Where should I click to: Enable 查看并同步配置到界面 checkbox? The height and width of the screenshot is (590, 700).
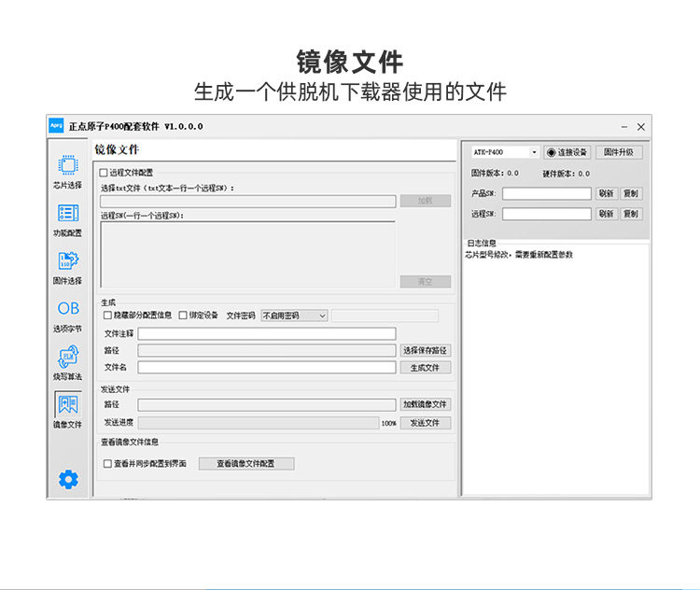point(107,464)
